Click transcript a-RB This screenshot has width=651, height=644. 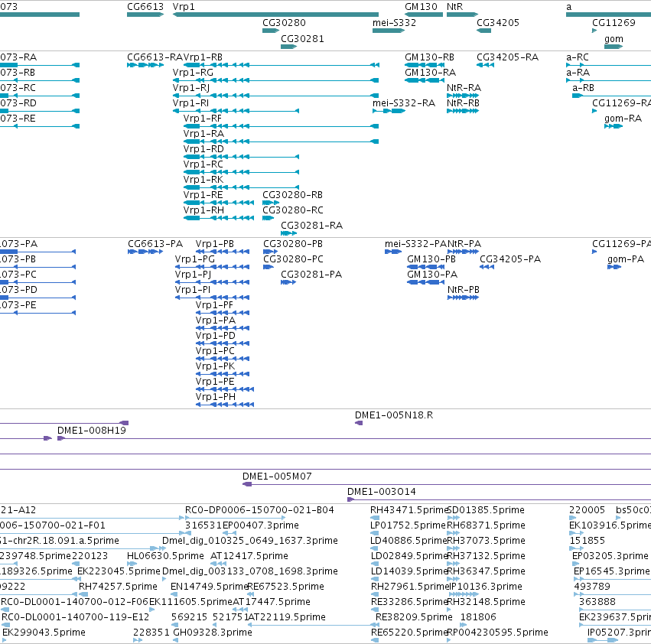(611, 96)
